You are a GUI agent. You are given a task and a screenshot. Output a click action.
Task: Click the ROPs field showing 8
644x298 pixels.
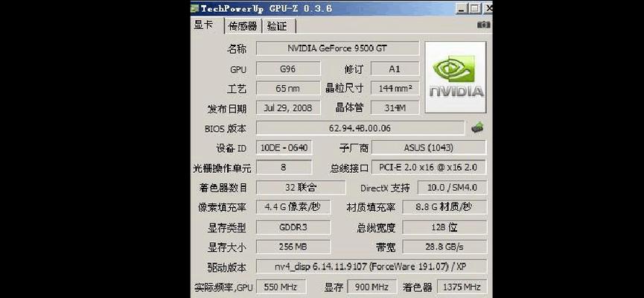pos(284,168)
